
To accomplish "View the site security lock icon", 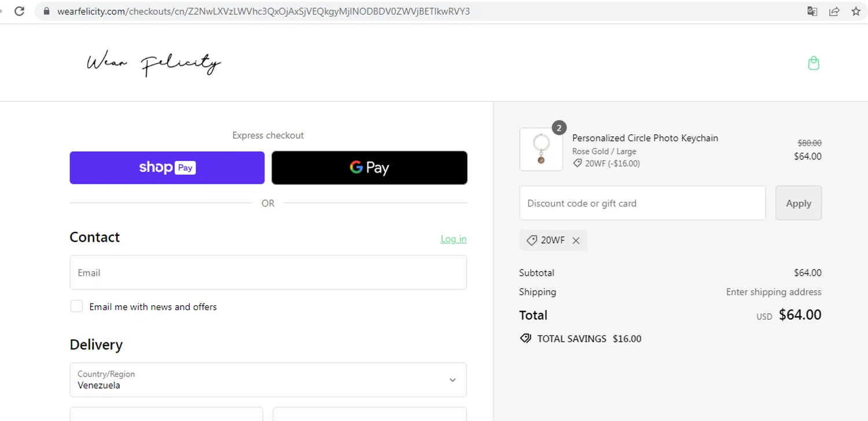I will click(47, 11).
